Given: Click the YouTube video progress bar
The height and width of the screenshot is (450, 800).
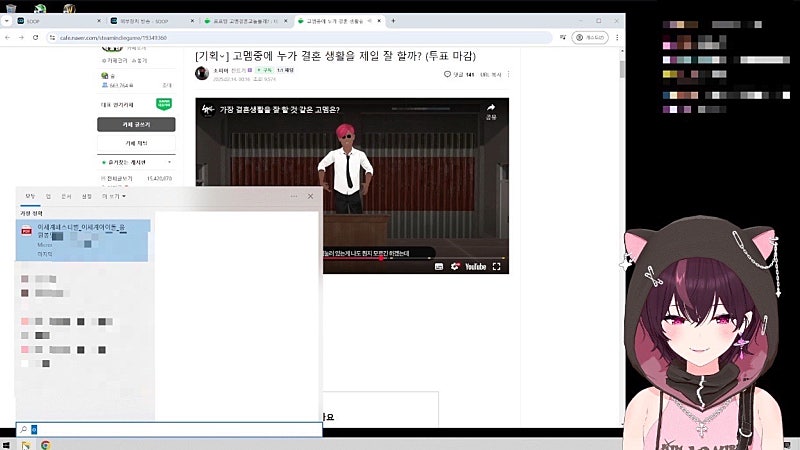Looking at the screenshot, I should pos(352,258).
